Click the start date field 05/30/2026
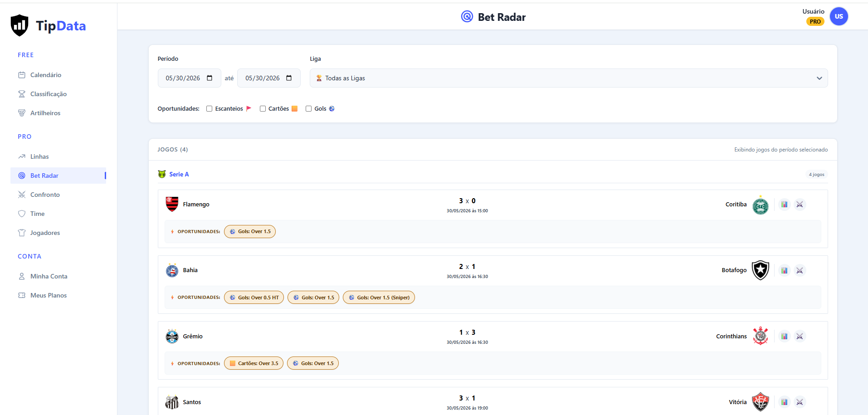 tap(189, 78)
